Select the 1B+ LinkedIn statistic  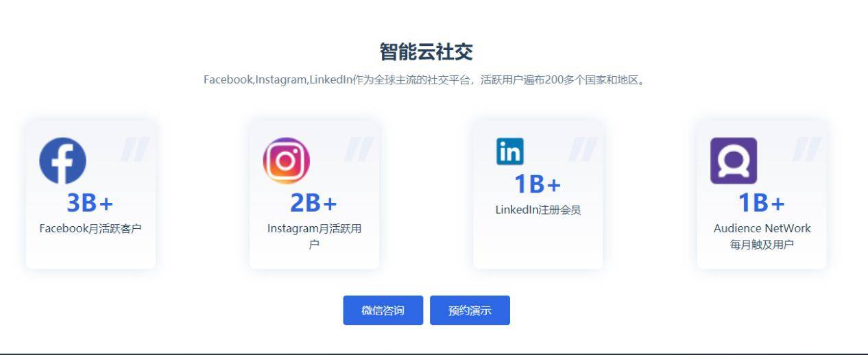pyautogui.click(x=538, y=184)
